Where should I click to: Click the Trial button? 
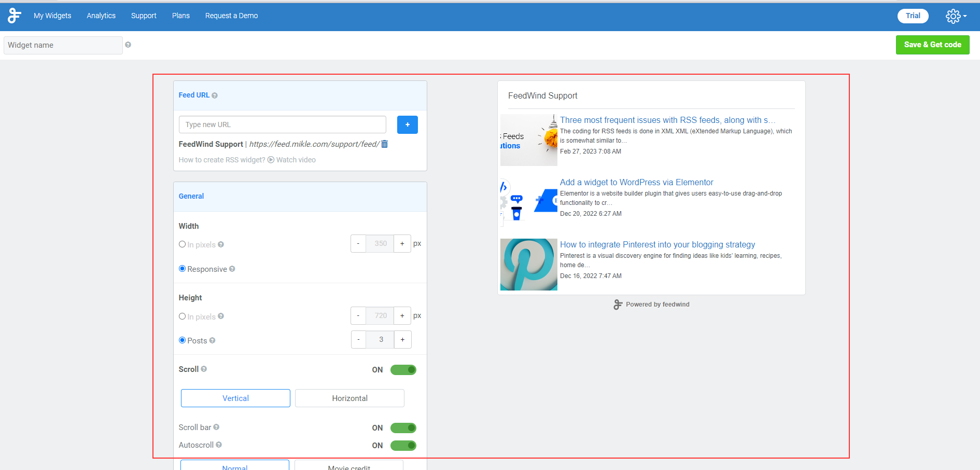click(913, 16)
